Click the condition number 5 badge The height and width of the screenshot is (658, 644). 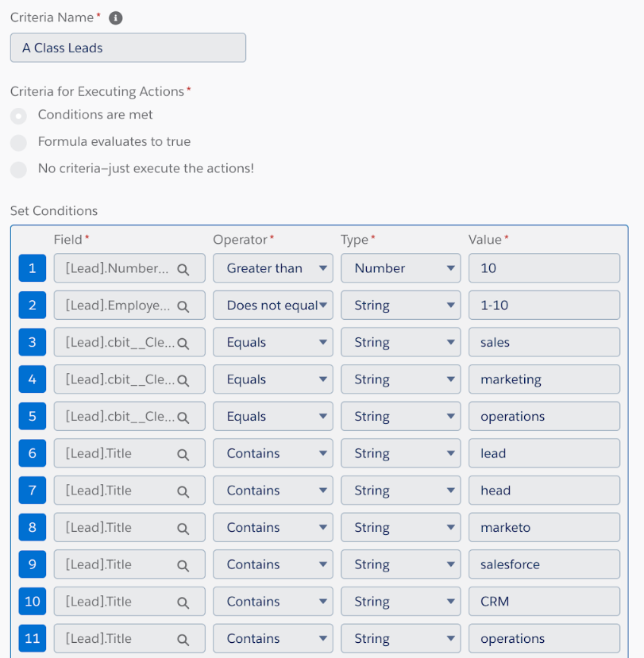(33, 416)
